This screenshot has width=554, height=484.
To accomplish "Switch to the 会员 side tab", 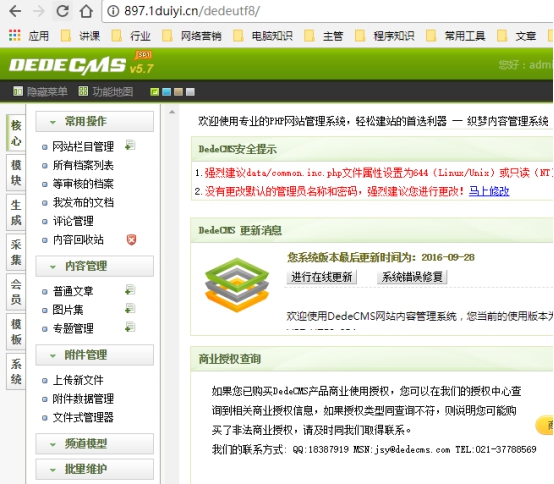I will coord(16,292).
